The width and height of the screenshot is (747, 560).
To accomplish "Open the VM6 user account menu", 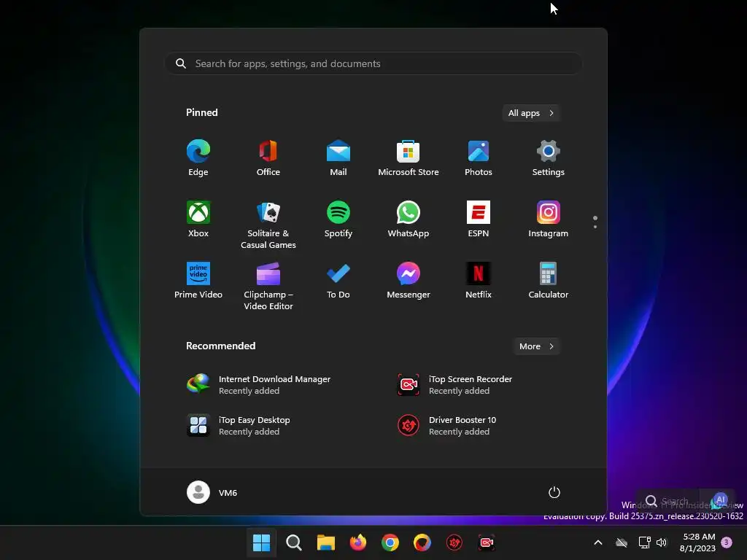I will pyautogui.click(x=212, y=492).
